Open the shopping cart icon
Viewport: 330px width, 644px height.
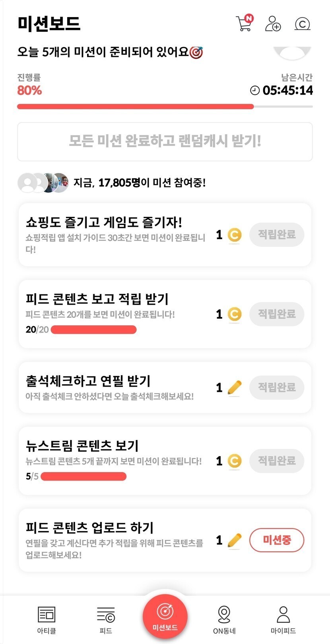tap(244, 23)
